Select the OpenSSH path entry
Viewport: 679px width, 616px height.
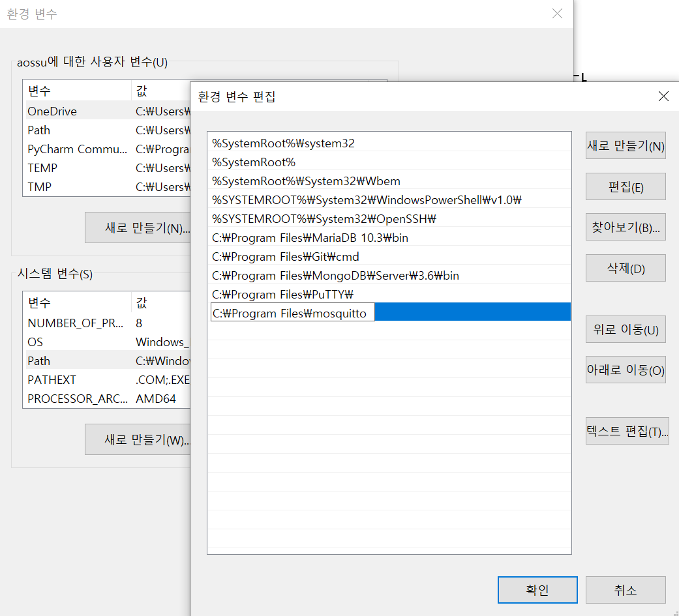389,219
